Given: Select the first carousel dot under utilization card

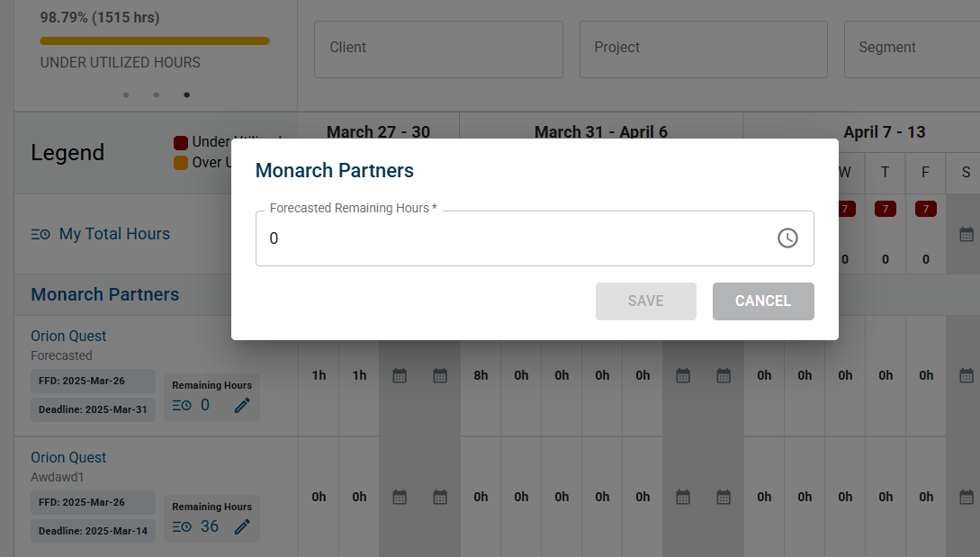Looking at the screenshot, I should [126, 95].
